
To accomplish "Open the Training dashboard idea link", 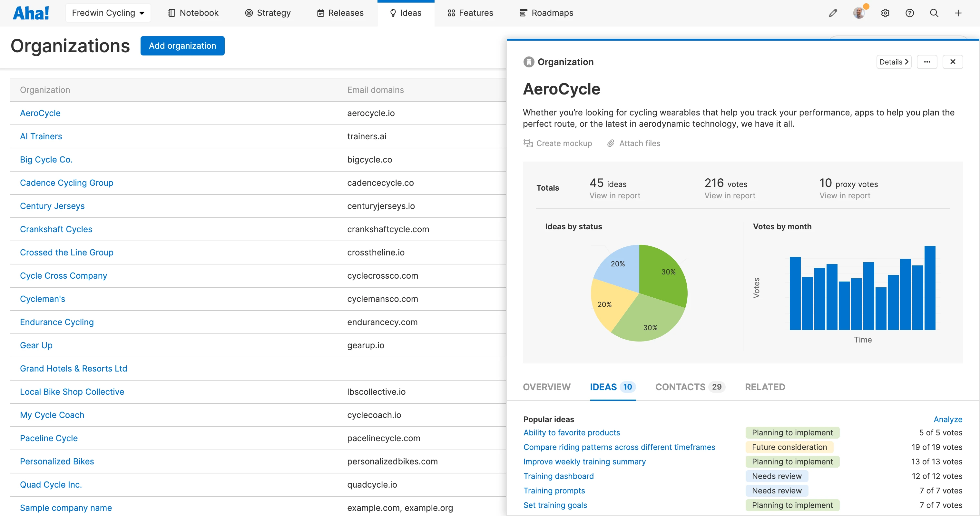I will [558, 476].
